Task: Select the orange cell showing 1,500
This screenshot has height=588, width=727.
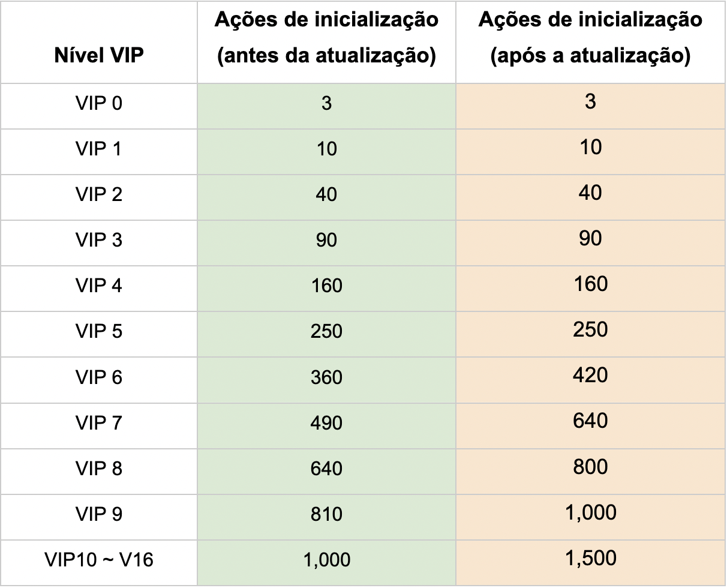Action: (x=590, y=559)
